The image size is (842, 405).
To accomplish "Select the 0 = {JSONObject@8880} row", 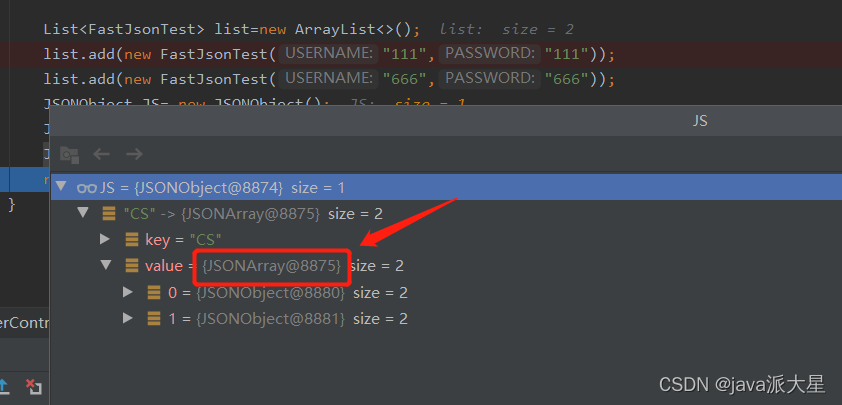I will coord(446,292).
